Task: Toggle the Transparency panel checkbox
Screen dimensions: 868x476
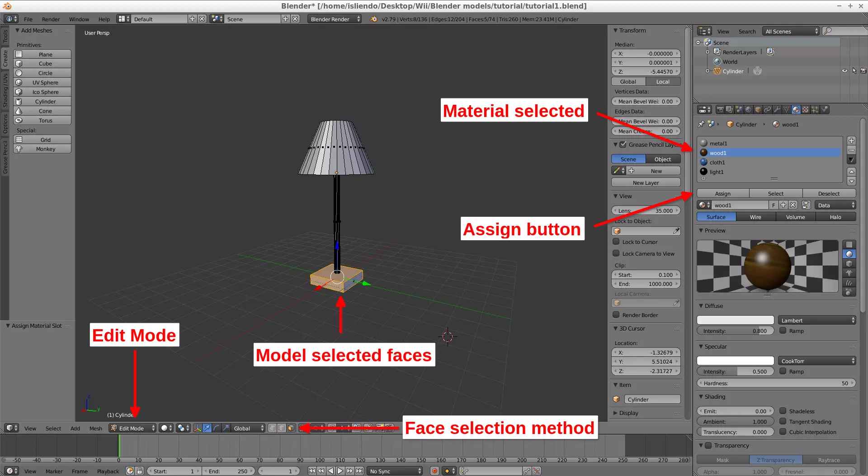Action: (x=708, y=445)
